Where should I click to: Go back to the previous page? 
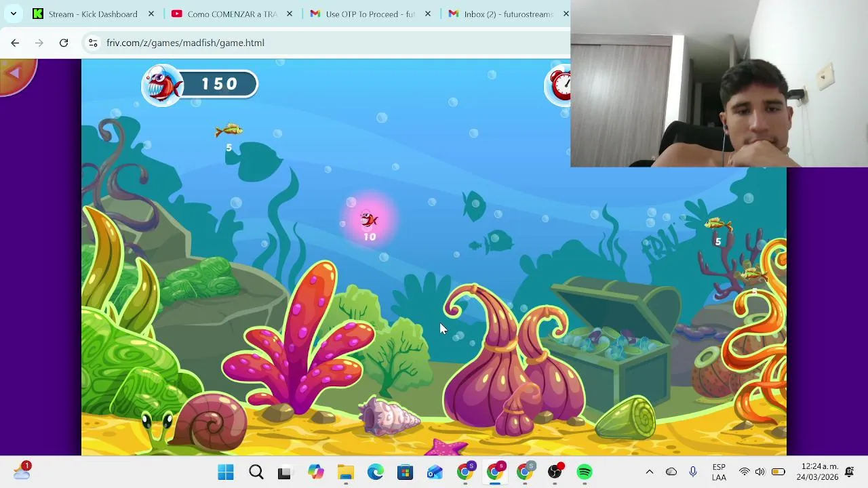click(x=15, y=43)
